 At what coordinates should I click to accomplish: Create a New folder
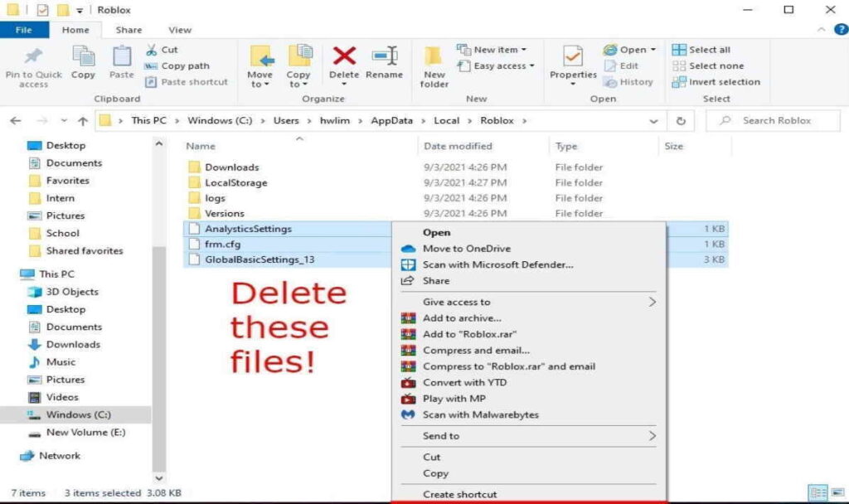coord(434,67)
